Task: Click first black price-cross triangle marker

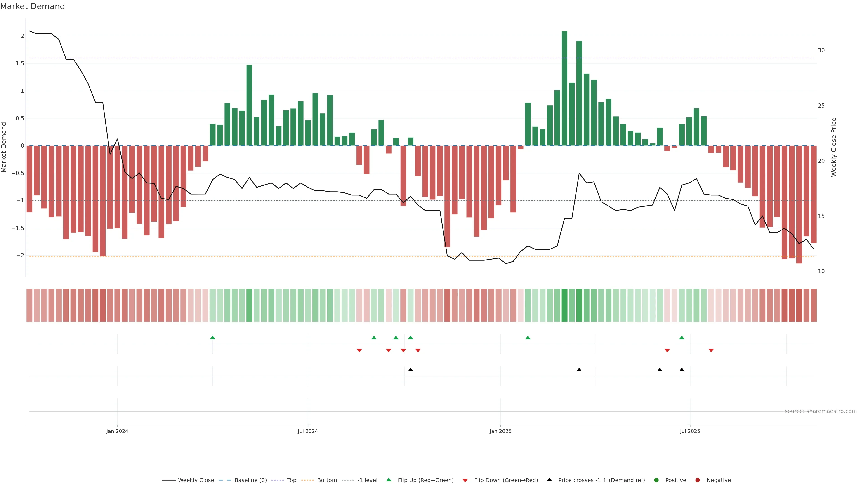Action: 410,370
